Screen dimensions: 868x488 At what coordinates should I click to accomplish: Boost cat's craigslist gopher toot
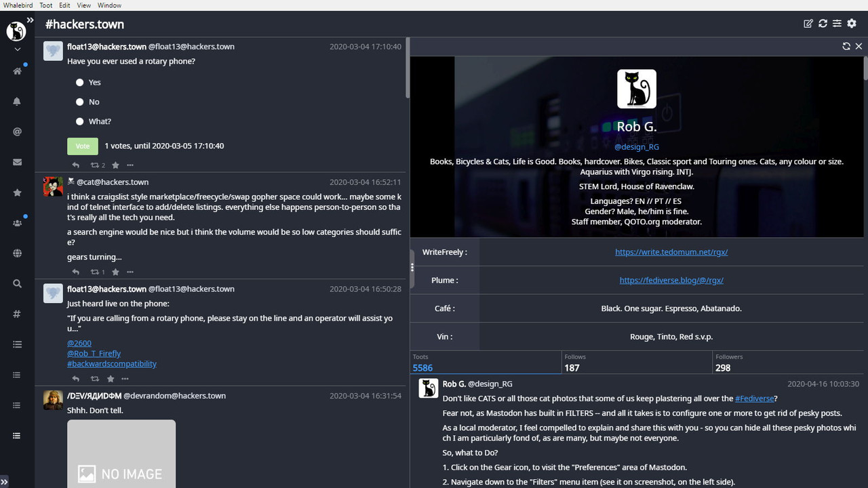coord(95,272)
